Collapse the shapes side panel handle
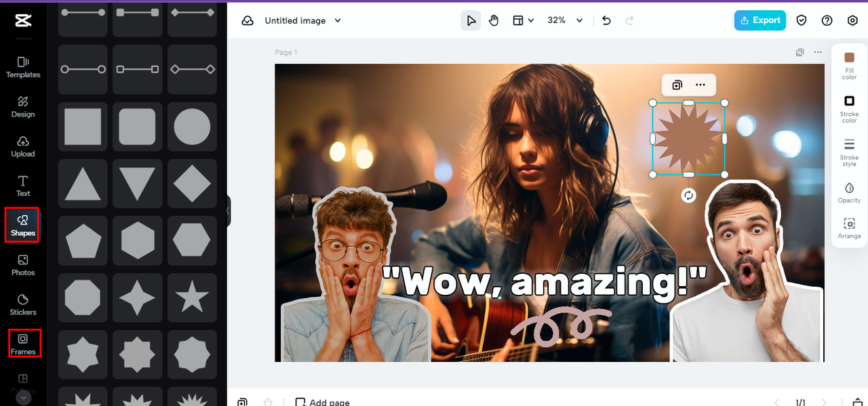The width and height of the screenshot is (868, 406). [x=229, y=211]
